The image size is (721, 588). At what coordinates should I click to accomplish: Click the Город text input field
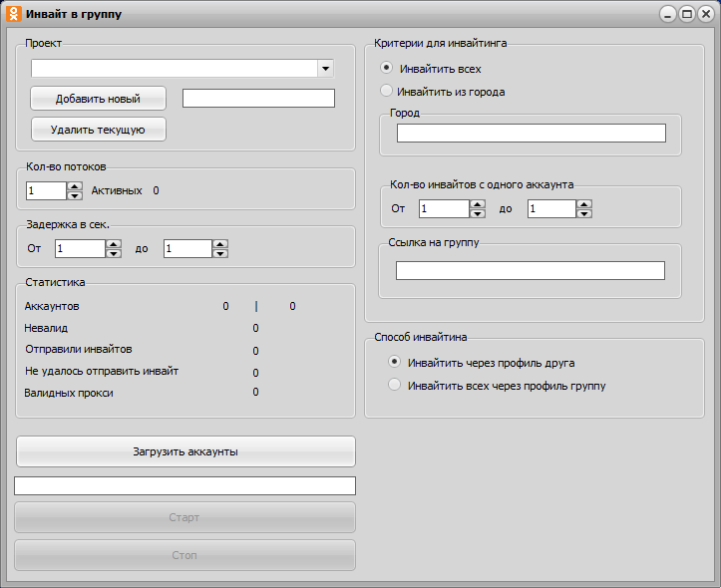tap(531, 134)
